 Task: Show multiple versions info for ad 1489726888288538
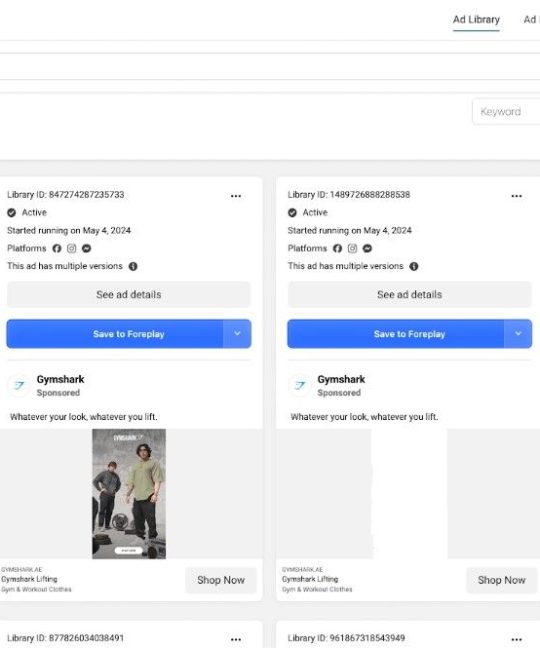pyautogui.click(x=414, y=267)
